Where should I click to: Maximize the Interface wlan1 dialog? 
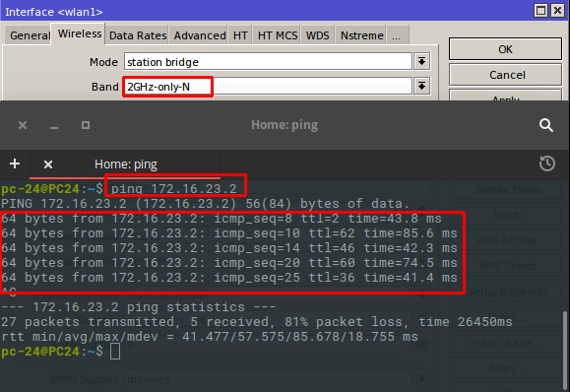tap(540, 10)
